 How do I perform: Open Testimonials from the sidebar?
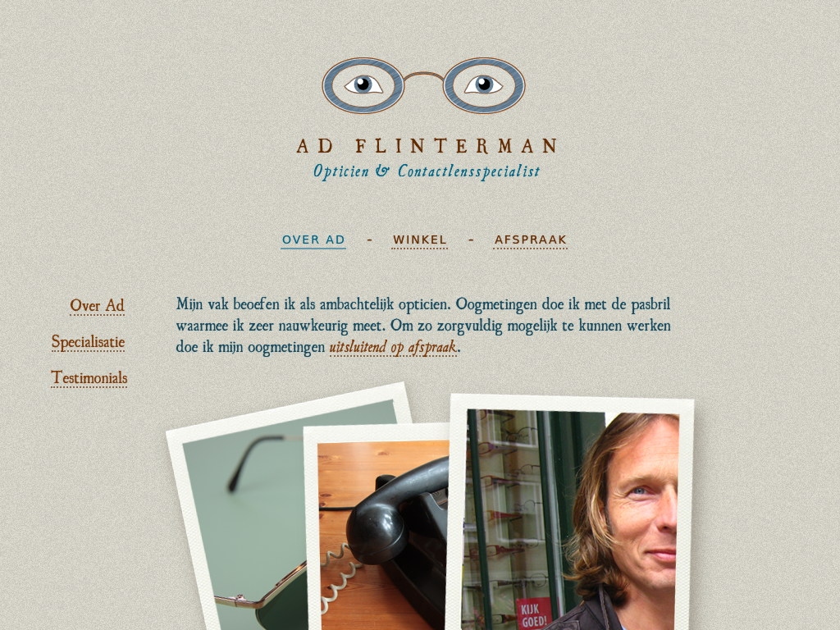[89, 378]
